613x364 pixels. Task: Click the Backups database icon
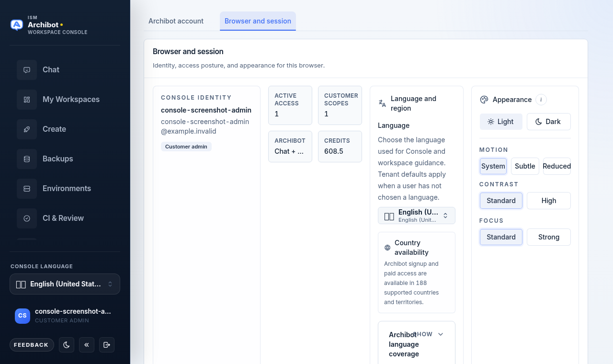(x=27, y=159)
